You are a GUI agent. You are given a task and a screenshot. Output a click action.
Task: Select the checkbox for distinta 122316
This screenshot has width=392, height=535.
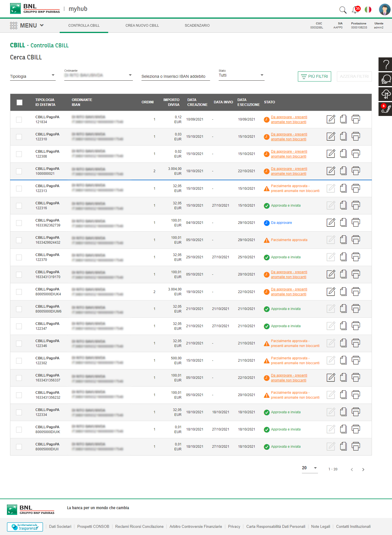pyautogui.click(x=19, y=206)
